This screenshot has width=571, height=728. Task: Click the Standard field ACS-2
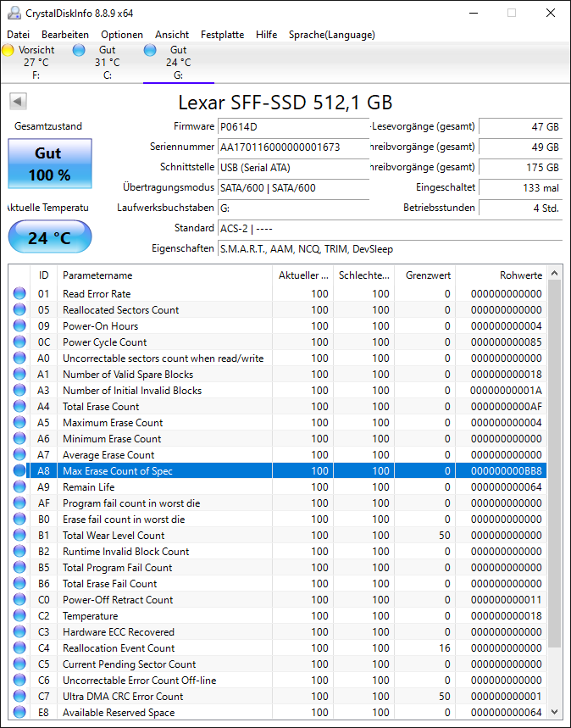[x=390, y=229]
